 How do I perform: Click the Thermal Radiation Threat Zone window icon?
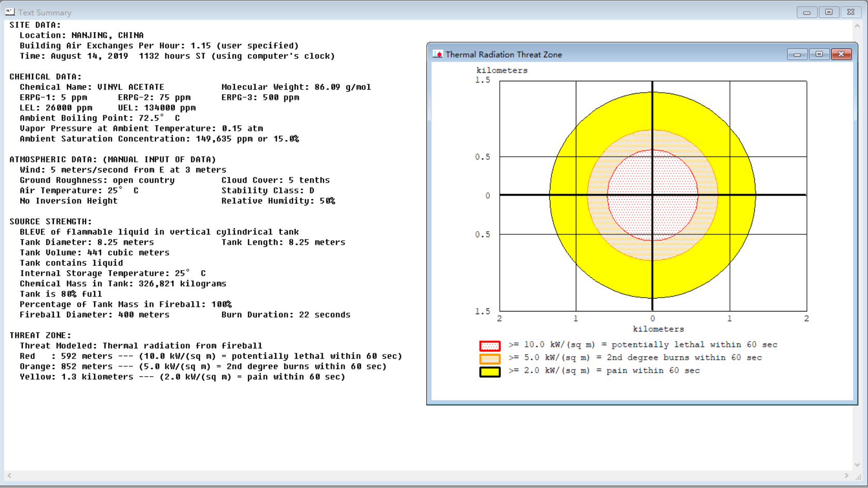click(438, 54)
